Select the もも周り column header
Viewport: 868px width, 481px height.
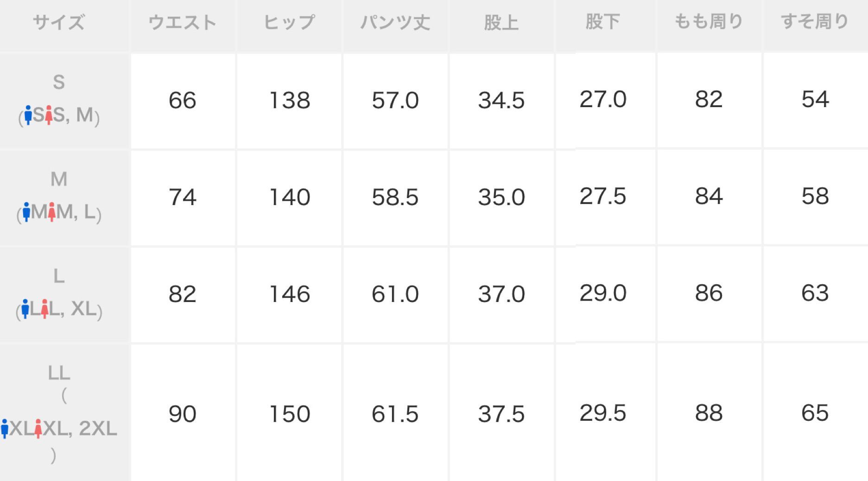point(709,21)
